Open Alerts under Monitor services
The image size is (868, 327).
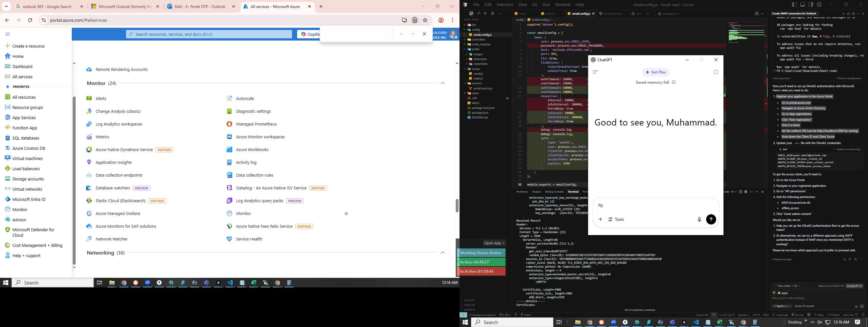(101, 98)
